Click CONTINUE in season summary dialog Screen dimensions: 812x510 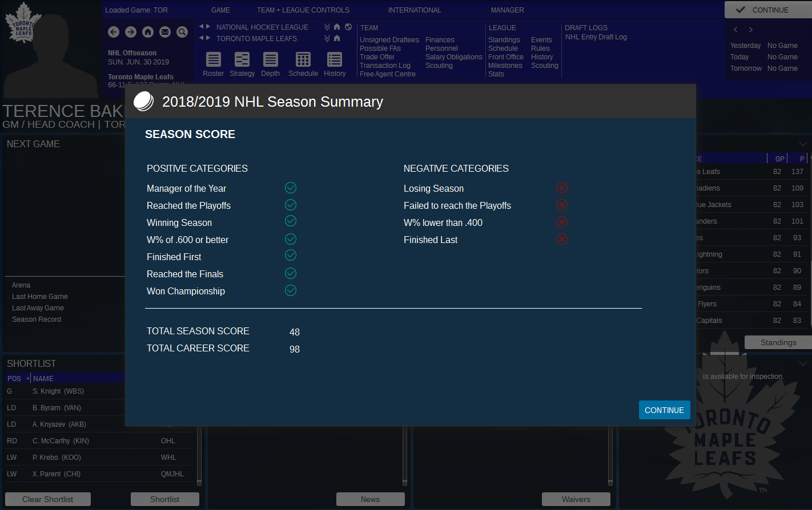click(664, 410)
